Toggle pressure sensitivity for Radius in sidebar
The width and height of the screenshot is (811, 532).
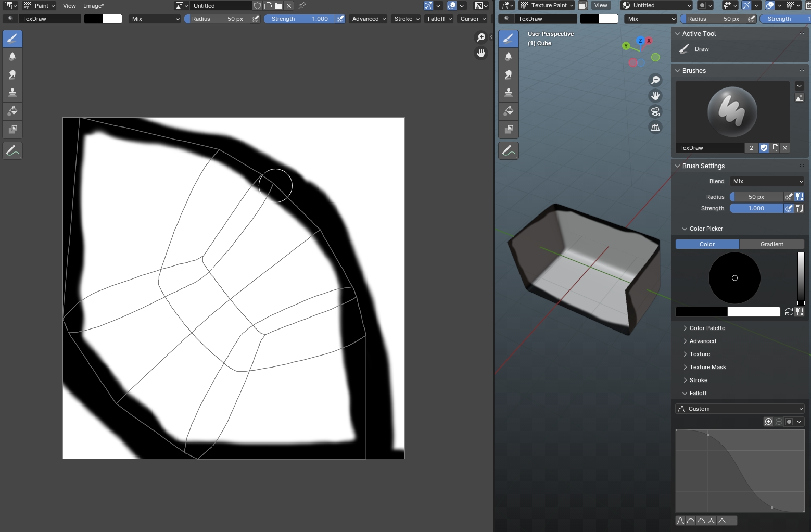click(x=789, y=197)
